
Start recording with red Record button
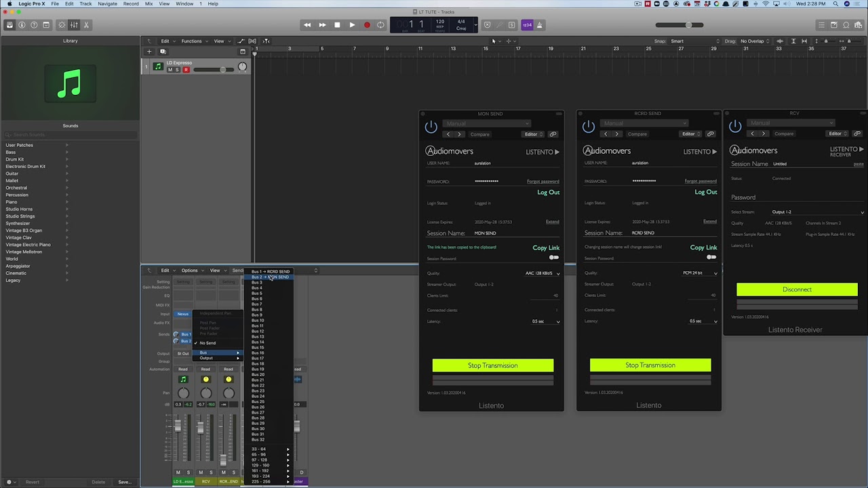click(x=367, y=25)
